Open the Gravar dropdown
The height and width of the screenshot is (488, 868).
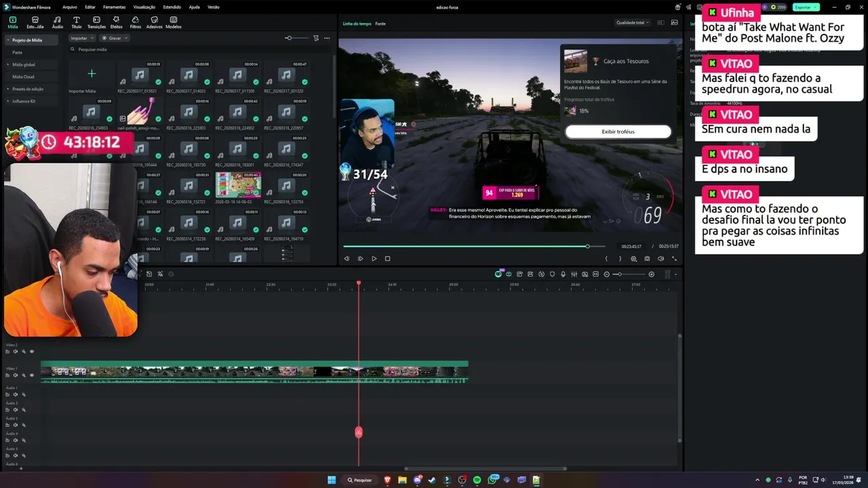[115, 38]
